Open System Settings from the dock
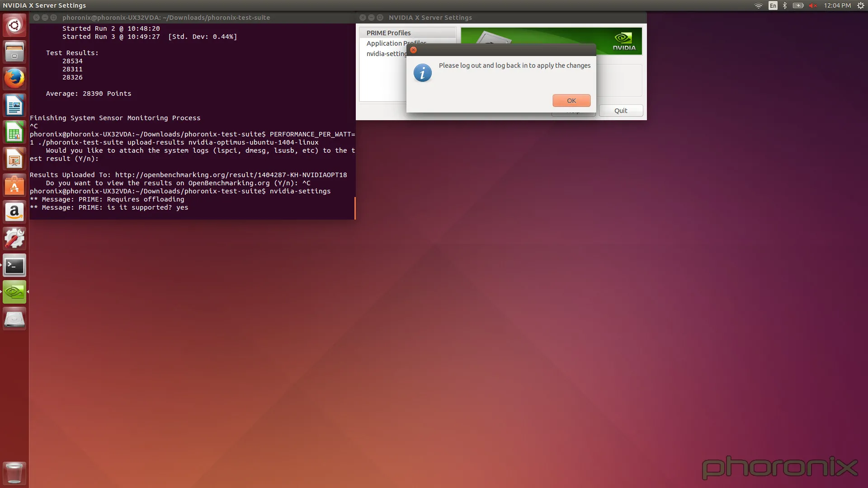The image size is (868, 488). coord(14,239)
